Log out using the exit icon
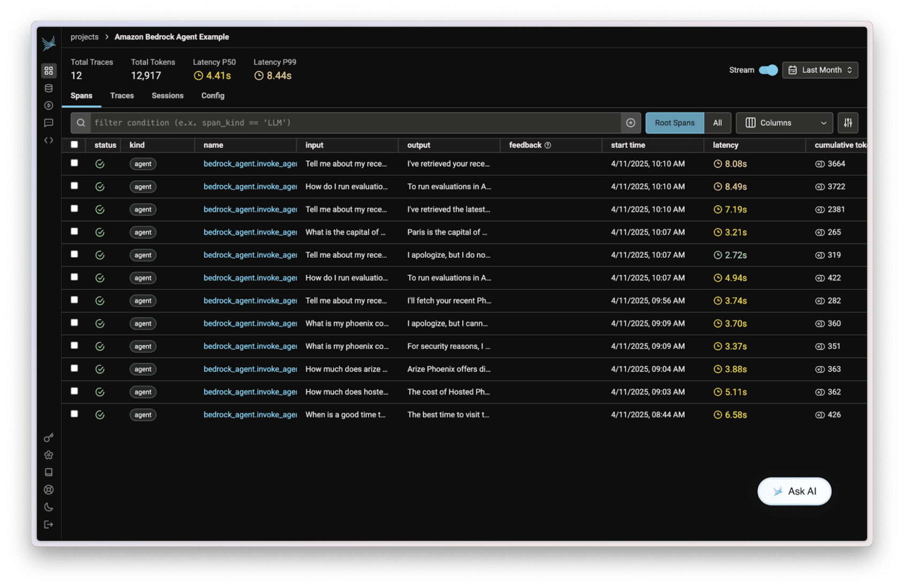Screen dimensions: 904x588 (49, 524)
